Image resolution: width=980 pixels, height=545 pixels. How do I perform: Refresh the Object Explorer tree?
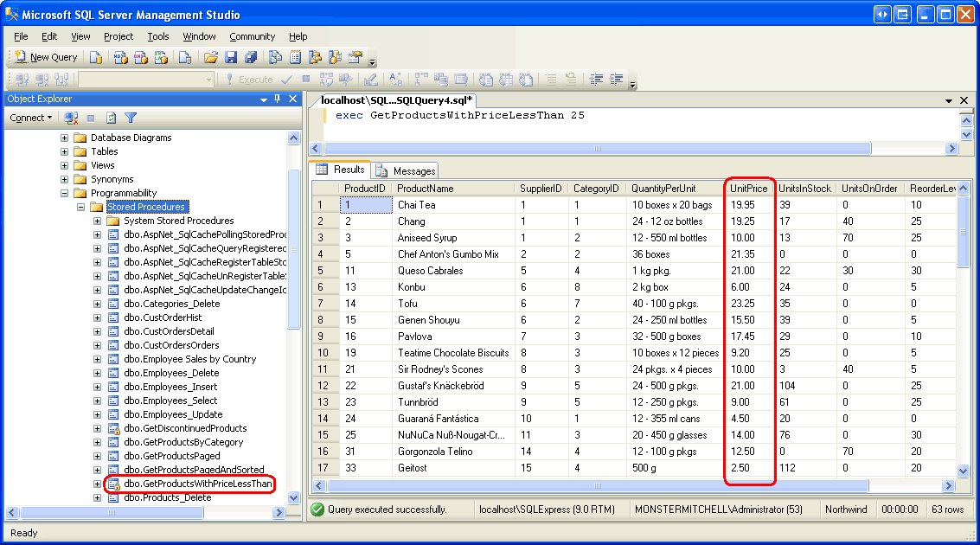pos(111,118)
